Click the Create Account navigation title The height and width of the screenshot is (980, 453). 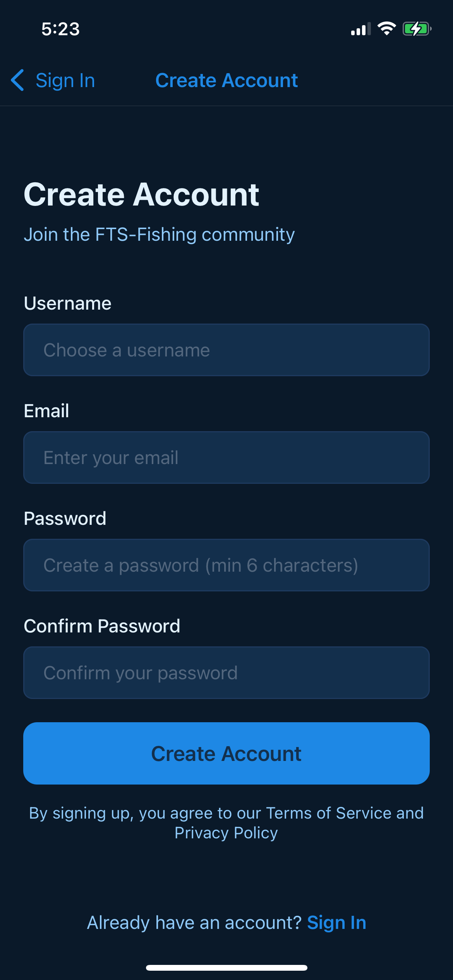tap(226, 81)
